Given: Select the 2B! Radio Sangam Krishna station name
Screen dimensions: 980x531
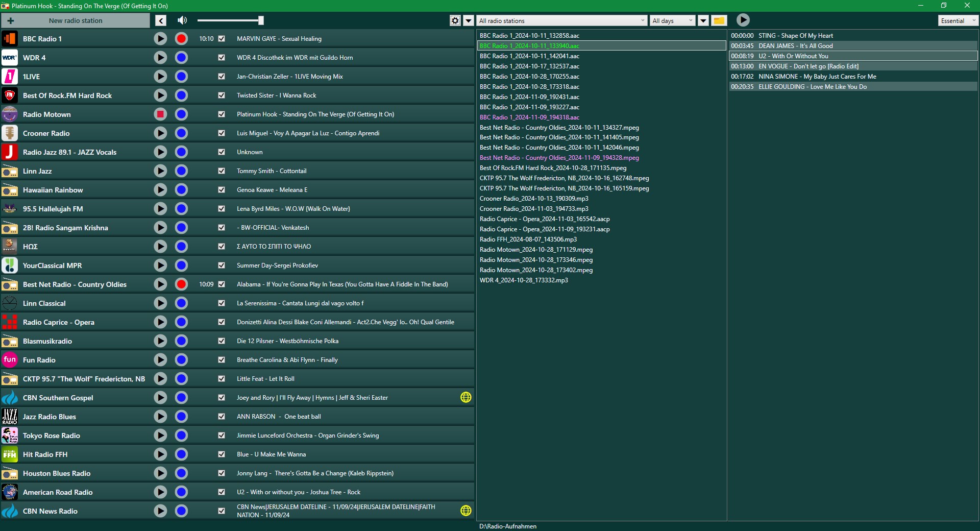Looking at the screenshot, I should (65, 228).
